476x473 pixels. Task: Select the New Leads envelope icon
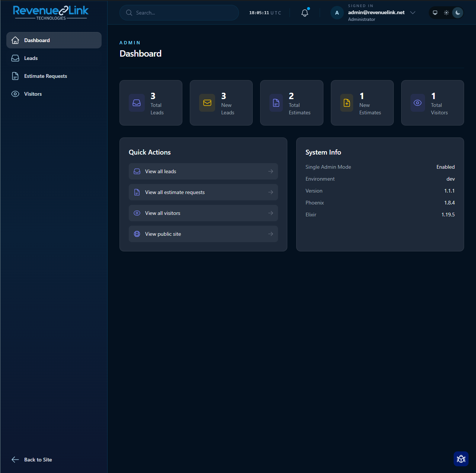coord(207,103)
